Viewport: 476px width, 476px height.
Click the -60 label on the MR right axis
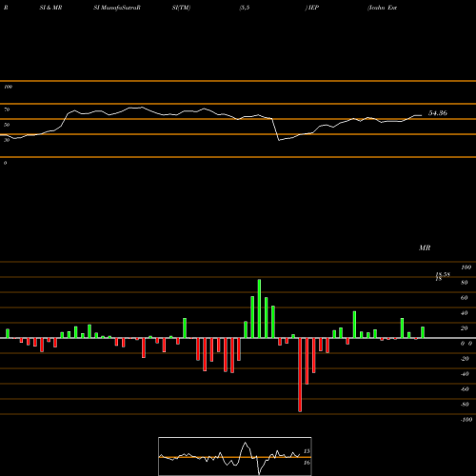coord(465,389)
